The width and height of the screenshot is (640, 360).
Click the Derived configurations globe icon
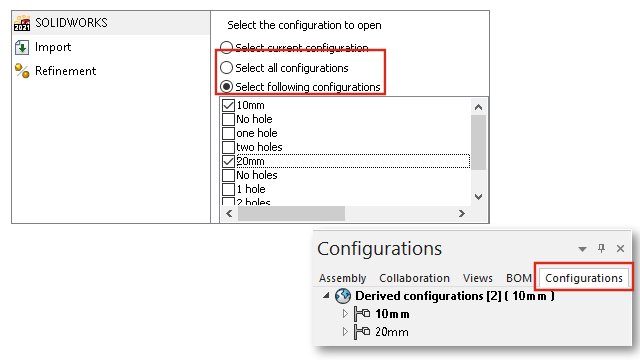click(x=343, y=296)
